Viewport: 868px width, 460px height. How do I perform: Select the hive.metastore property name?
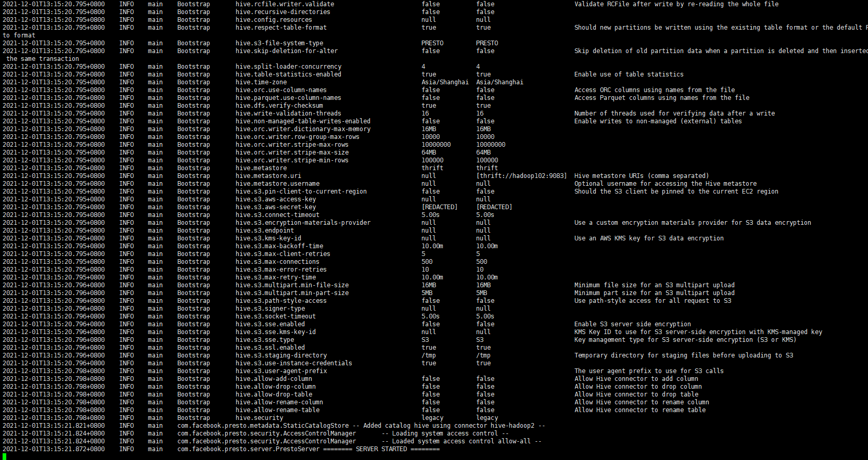pyautogui.click(x=261, y=168)
